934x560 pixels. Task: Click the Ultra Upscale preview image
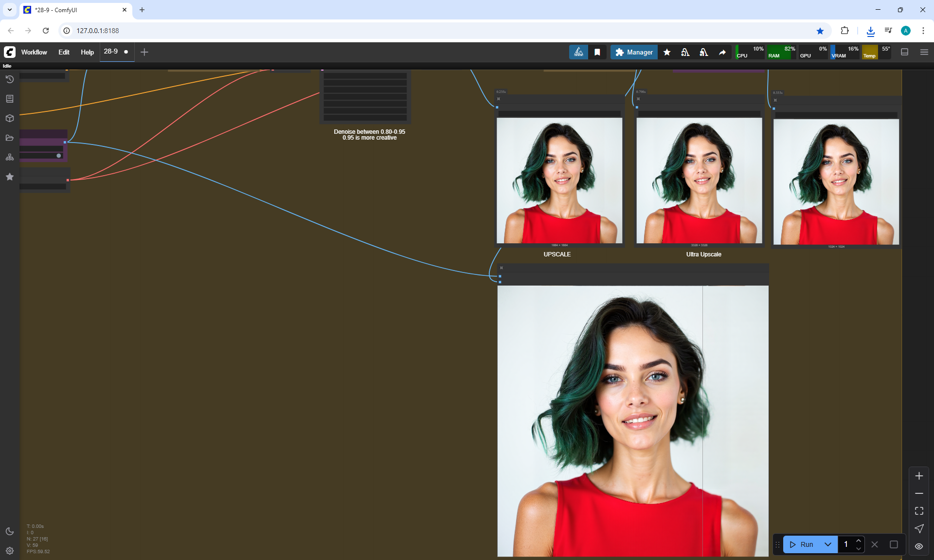click(699, 181)
